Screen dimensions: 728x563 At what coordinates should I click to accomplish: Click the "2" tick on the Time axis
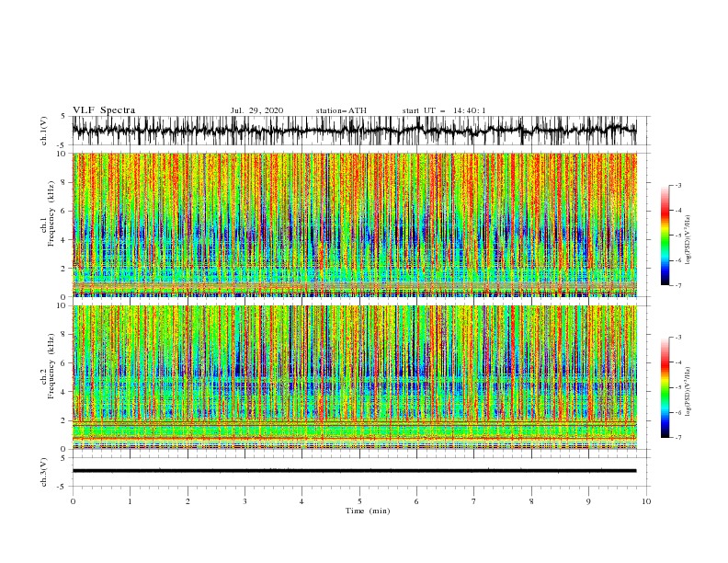(x=188, y=501)
